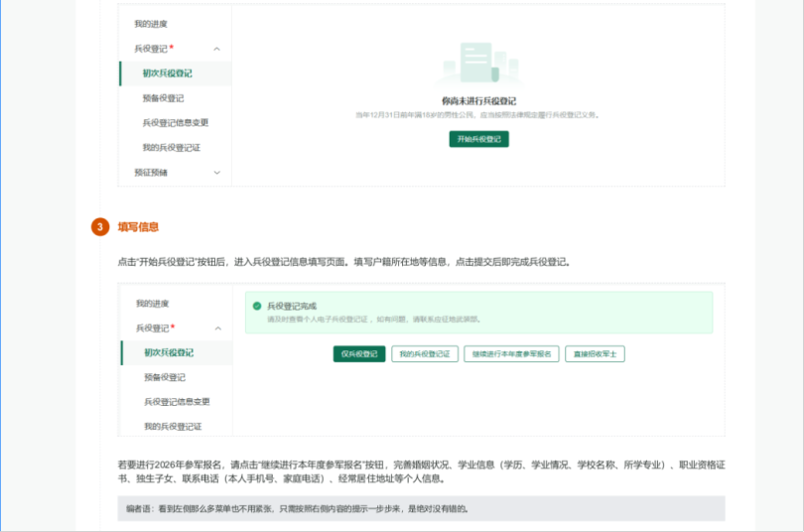Click the green checkmark icon beside 兵役登记完成

257,306
